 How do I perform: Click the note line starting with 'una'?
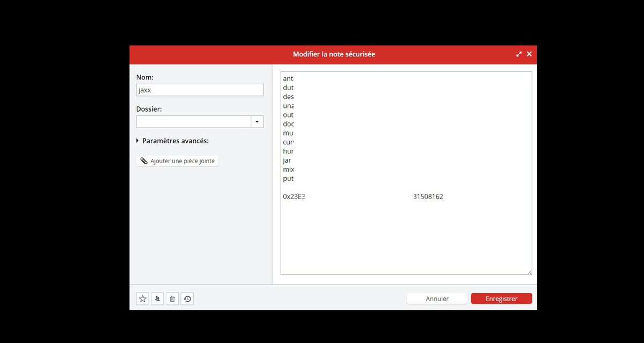click(x=288, y=106)
